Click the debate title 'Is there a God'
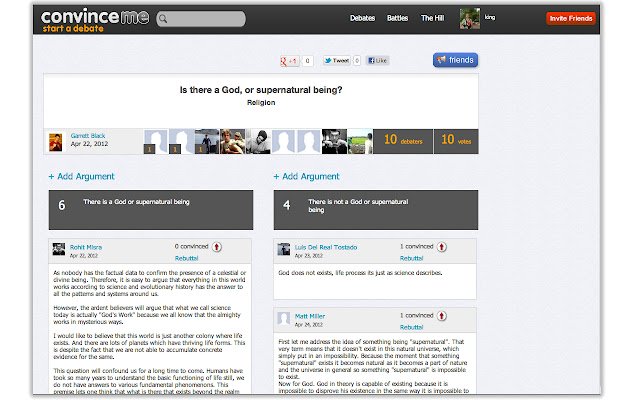640x400 pixels. point(261,90)
